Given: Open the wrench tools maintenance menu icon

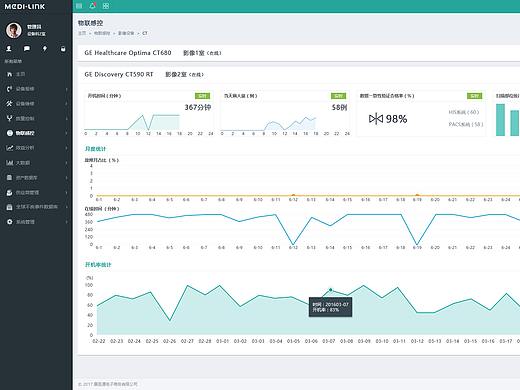Looking at the screenshot, I should pos(9,103).
